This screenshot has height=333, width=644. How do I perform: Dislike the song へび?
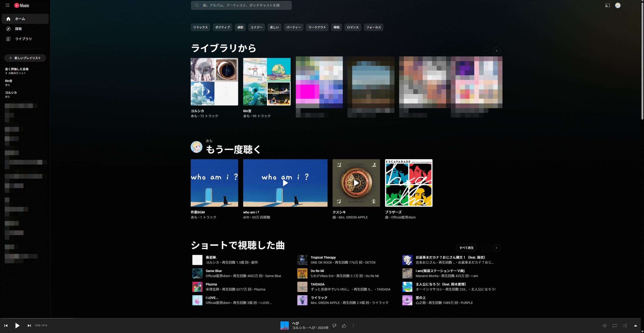click(x=334, y=326)
